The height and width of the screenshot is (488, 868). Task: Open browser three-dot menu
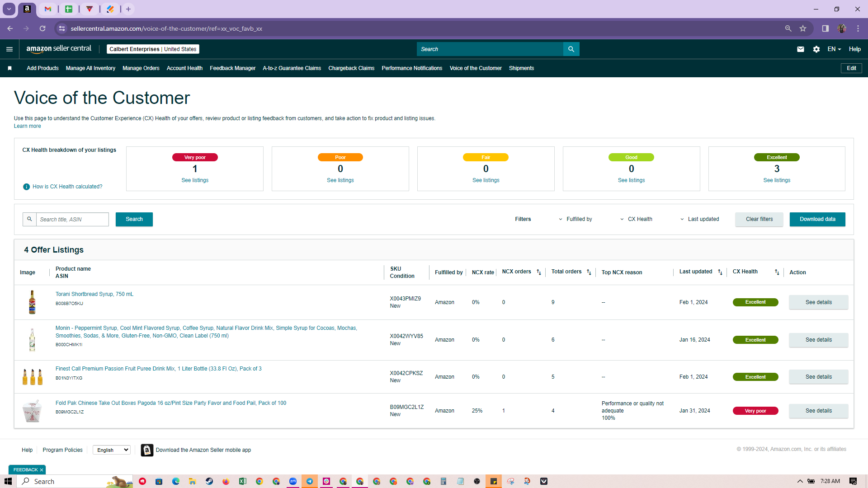tap(858, 28)
